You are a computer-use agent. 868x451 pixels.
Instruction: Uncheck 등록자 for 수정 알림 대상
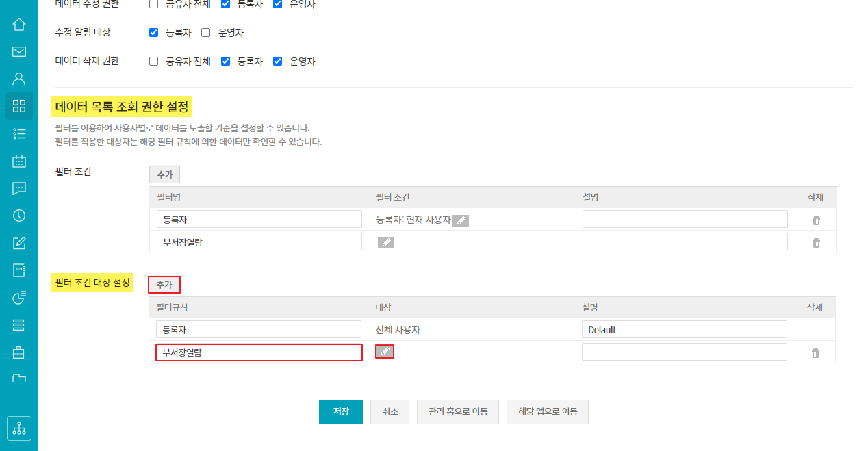pos(154,33)
